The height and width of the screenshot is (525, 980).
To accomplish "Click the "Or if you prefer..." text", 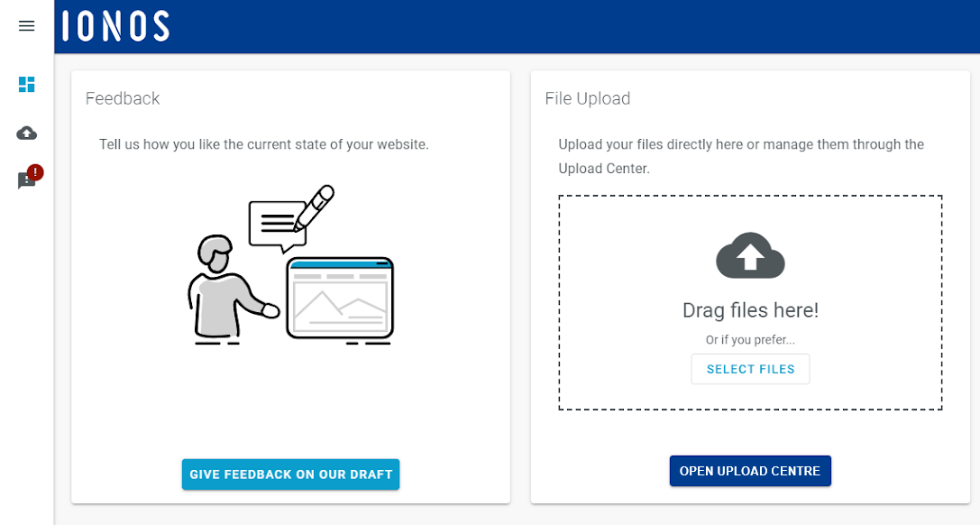I will click(750, 339).
